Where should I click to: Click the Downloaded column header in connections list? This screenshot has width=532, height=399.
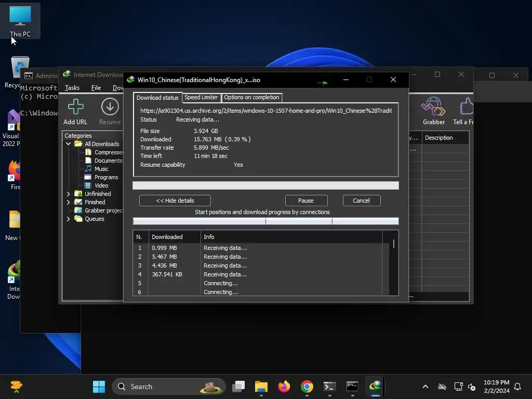point(175,237)
